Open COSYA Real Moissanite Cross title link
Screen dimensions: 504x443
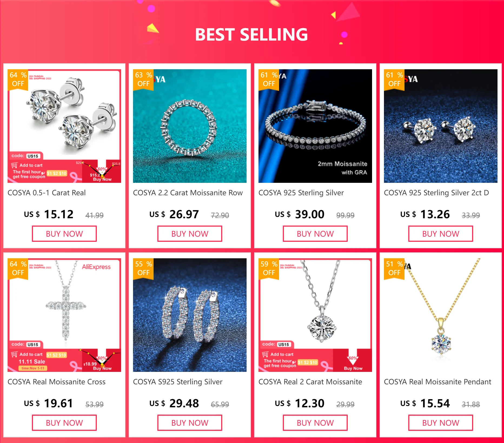tap(57, 382)
